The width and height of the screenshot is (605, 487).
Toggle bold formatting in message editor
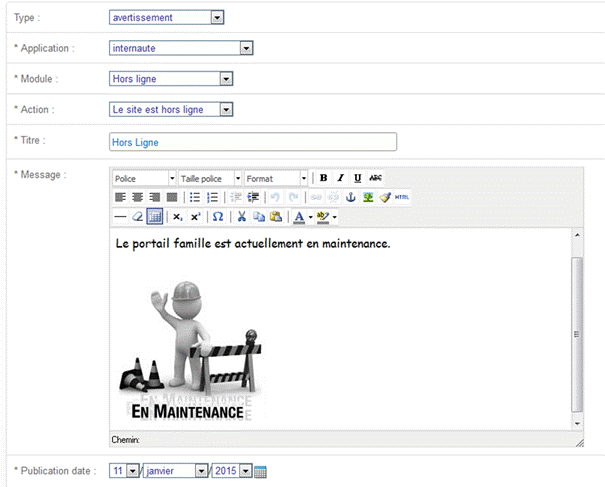point(323,178)
